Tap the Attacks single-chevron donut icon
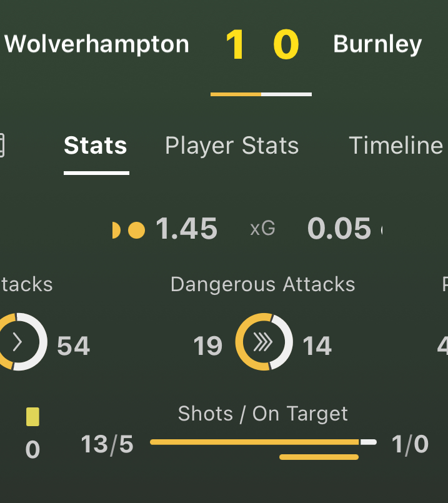 tap(19, 342)
